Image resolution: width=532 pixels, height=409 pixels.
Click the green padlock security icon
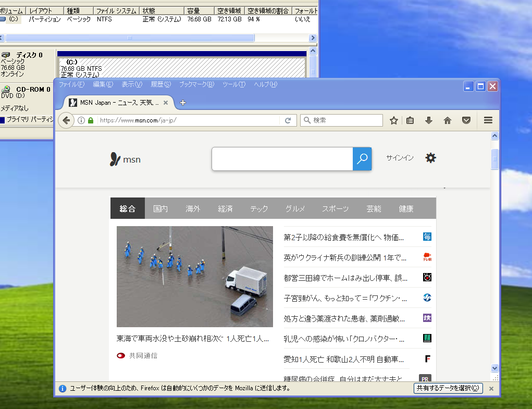point(91,120)
